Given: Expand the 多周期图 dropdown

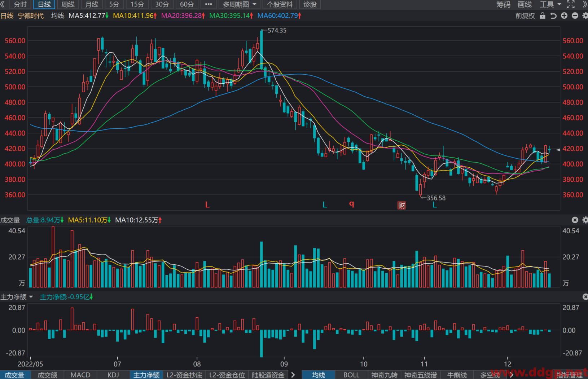Looking at the screenshot, I should click(240, 4).
